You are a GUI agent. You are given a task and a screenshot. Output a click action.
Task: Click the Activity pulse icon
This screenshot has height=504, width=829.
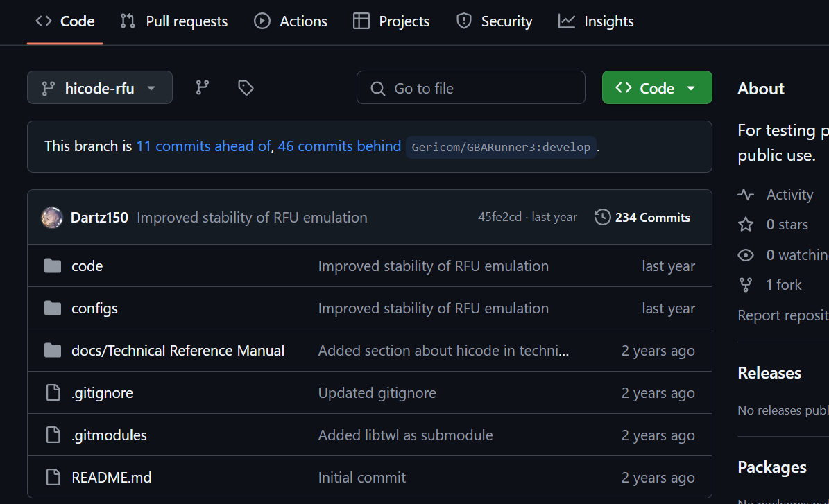tap(746, 194)
